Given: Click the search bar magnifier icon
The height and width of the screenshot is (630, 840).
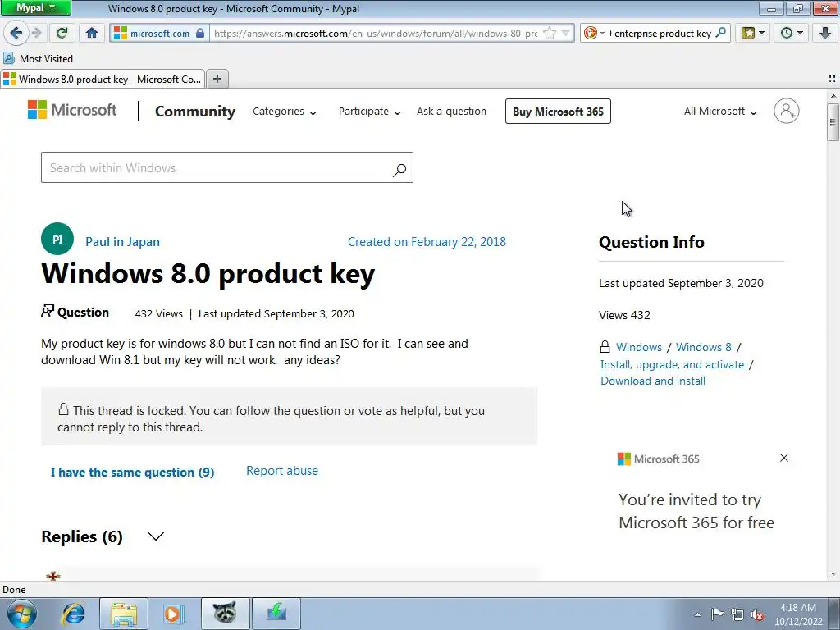Looking at the screenshot, I should pyautogui.click(x=721, y=33).
